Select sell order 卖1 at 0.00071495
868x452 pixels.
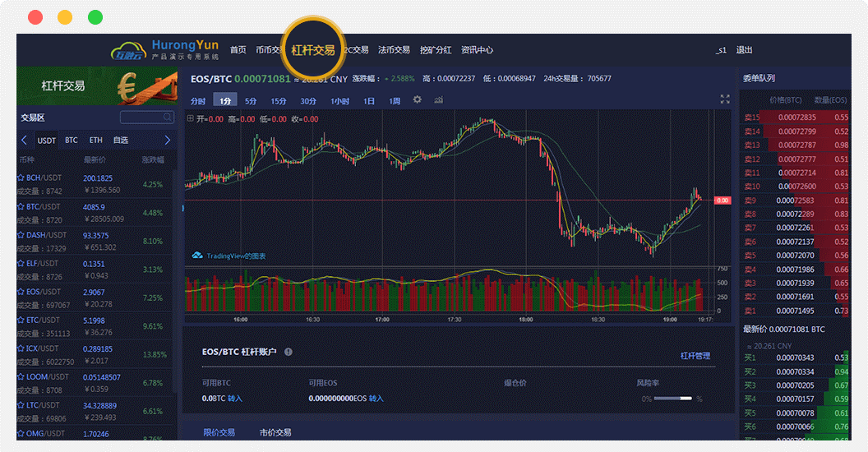(796, 311)
